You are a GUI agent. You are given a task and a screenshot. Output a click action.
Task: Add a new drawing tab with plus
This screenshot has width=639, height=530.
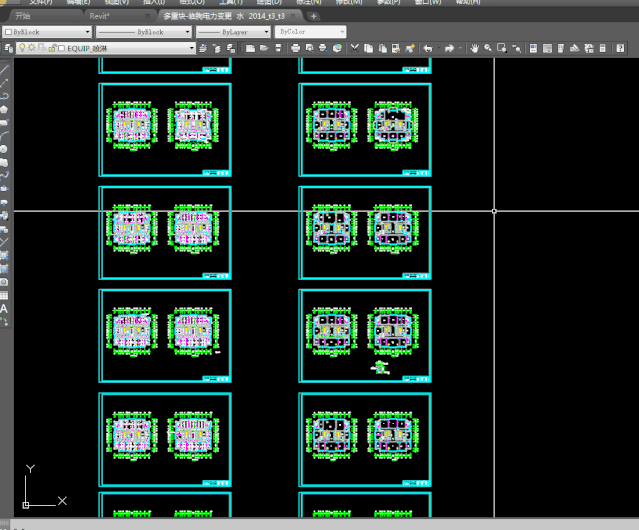313,16
